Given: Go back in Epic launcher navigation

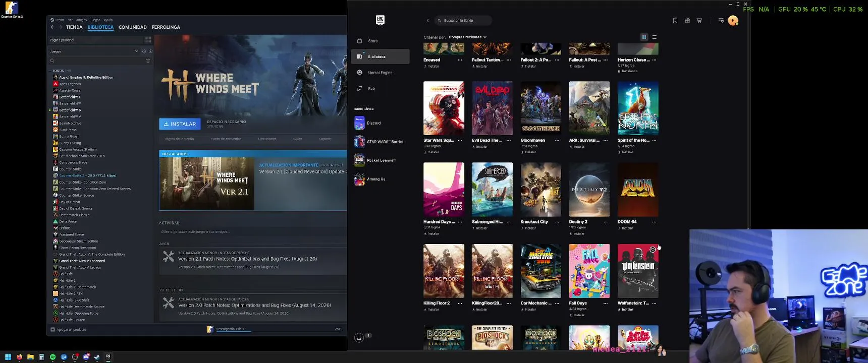Looking at the screenshot, I should (x=428, y=21).
